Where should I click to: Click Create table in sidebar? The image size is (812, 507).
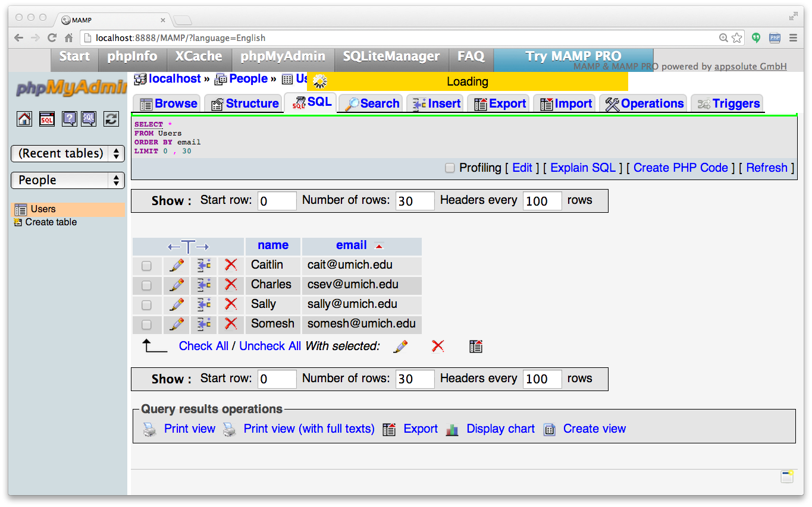pos(51,222)
